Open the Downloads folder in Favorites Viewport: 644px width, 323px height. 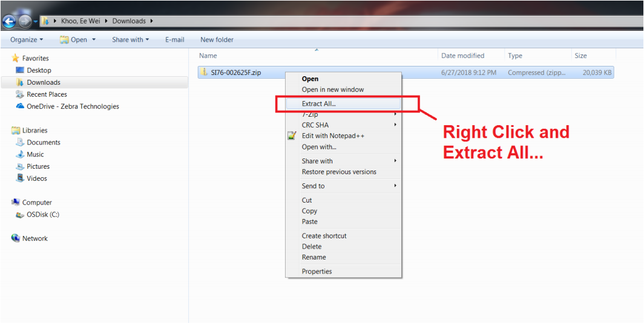point(43,82)
